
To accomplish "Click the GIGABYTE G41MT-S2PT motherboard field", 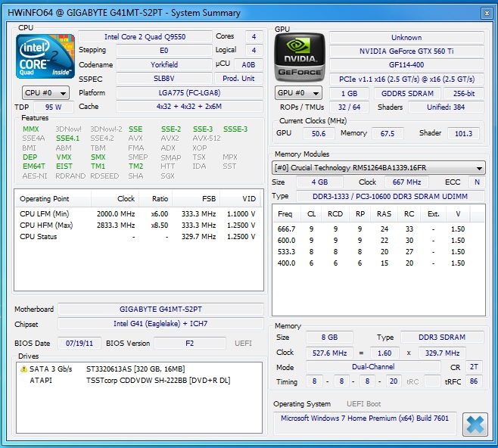I will pyautogui.click(x=160, y=310).
